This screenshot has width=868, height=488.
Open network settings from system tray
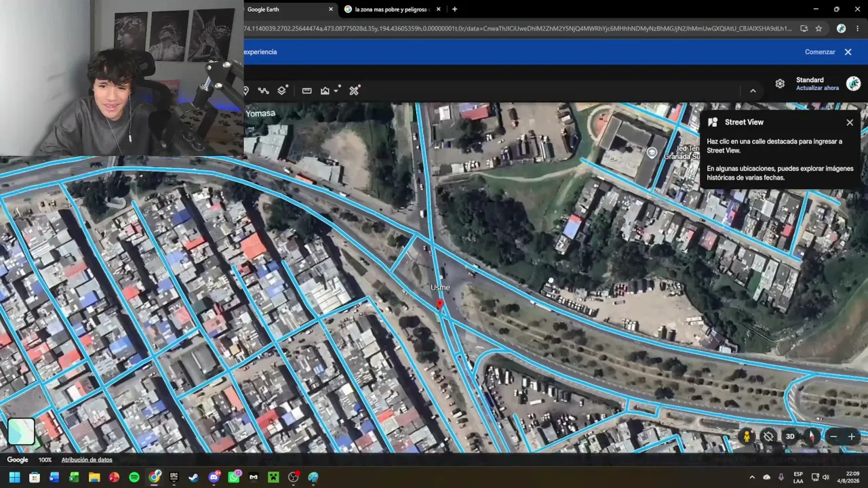point(815,477)
